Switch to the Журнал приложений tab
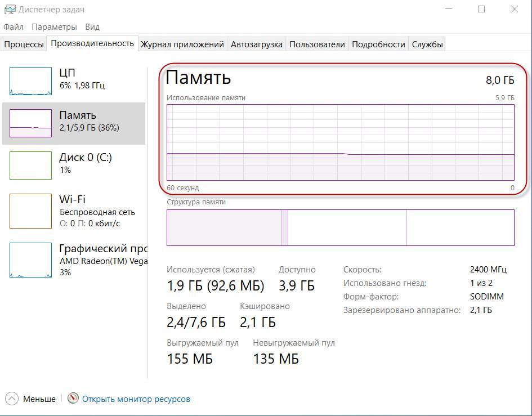This screenshot has width=532, height=416. [182, 44]
